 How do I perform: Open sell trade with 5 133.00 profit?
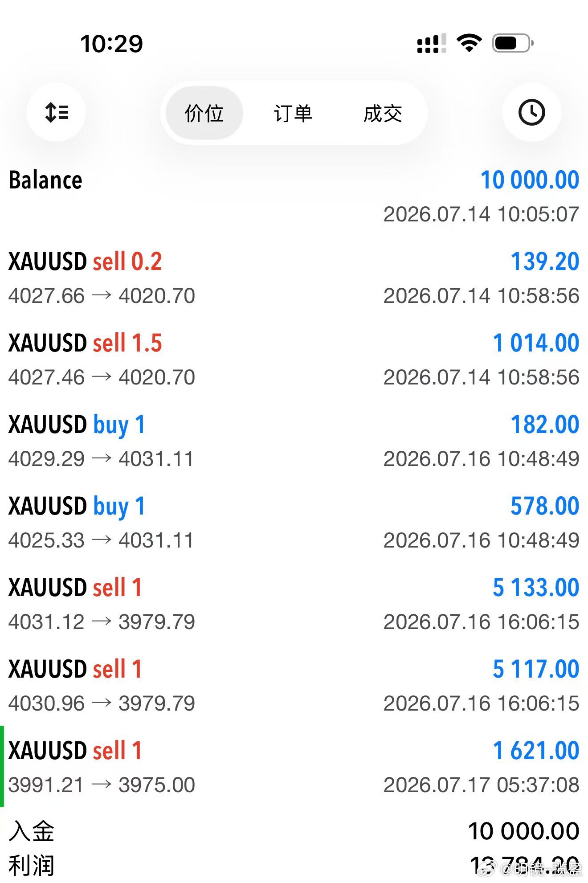tap(294, 604)
